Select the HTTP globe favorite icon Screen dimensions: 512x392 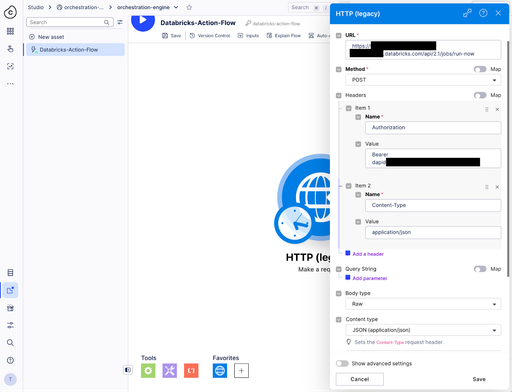point(220,370)
